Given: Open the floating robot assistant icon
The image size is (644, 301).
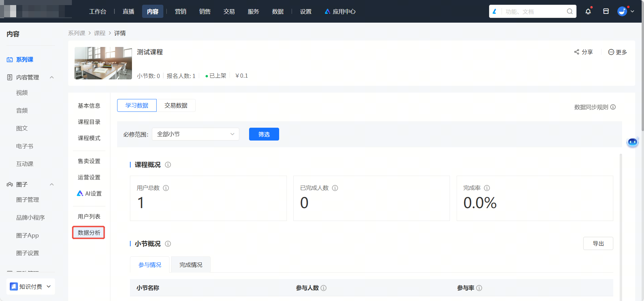Looking at the screenshot, I should pyautogui.click(x=633, y=142).
